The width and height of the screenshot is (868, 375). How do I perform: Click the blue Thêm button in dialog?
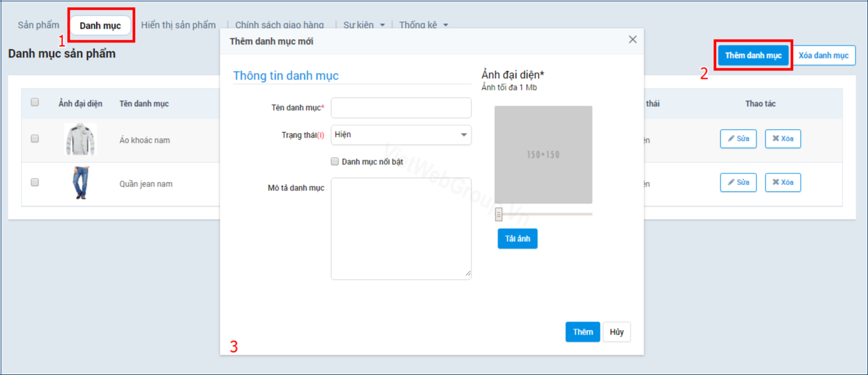tap(582, 332)
